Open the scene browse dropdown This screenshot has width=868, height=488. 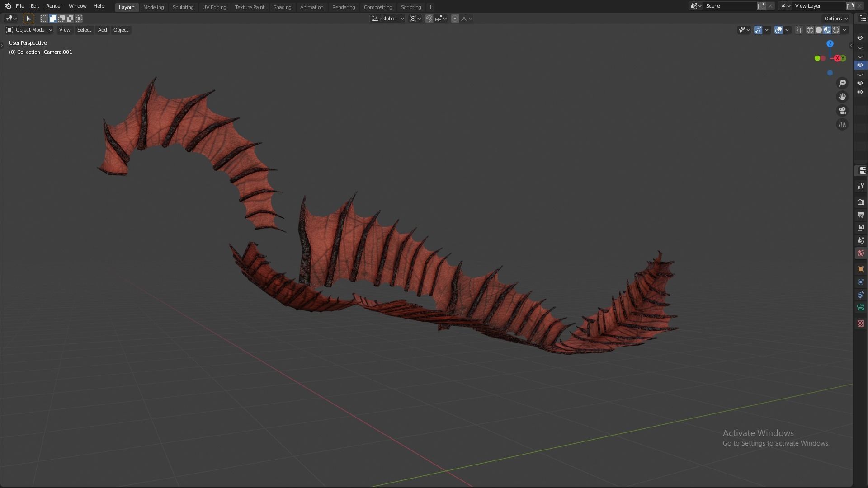pyautogui.click(x=696, y=6)
